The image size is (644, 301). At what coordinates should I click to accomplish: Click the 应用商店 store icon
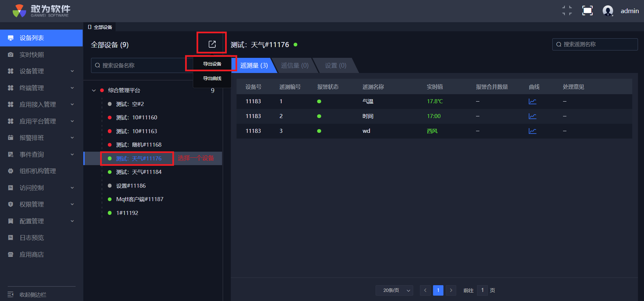[11, 255]
